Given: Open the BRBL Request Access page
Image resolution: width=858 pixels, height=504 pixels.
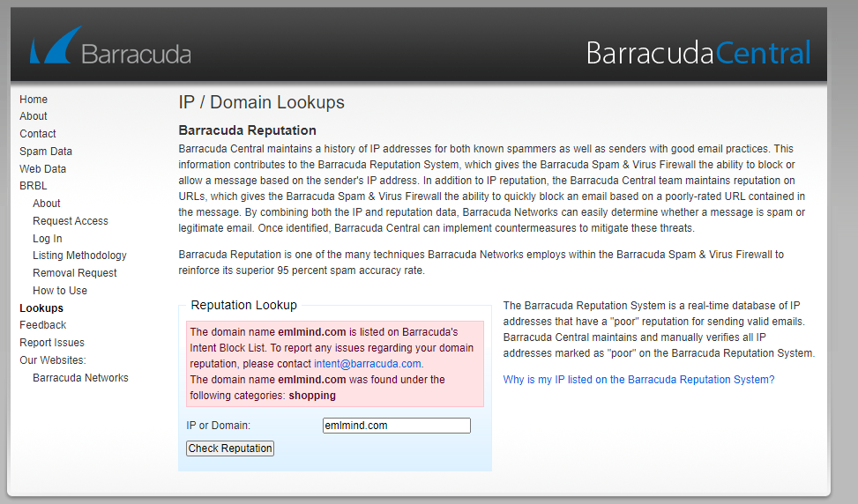Looking at the screenshot, I should (71, 221).
